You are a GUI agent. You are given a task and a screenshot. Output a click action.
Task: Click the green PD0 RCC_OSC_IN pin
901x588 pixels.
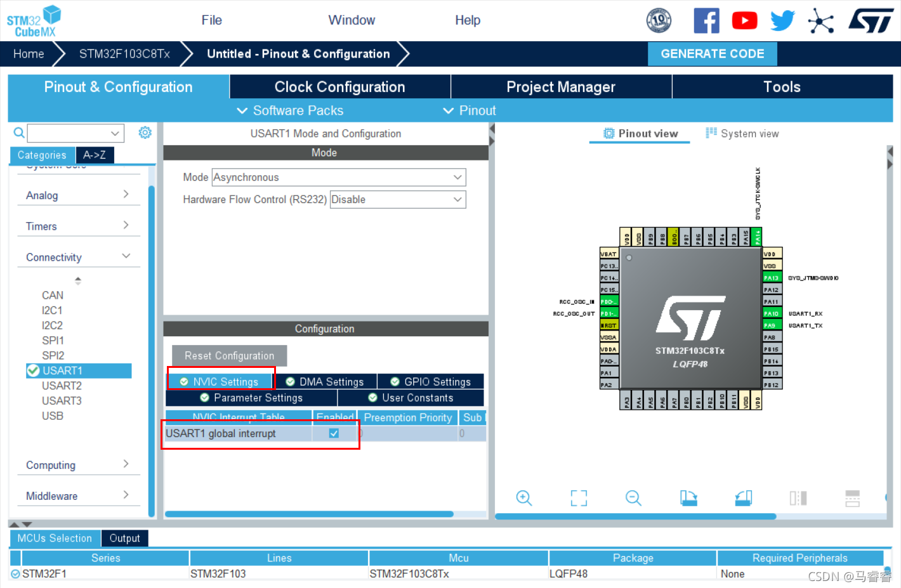(609, 301)
